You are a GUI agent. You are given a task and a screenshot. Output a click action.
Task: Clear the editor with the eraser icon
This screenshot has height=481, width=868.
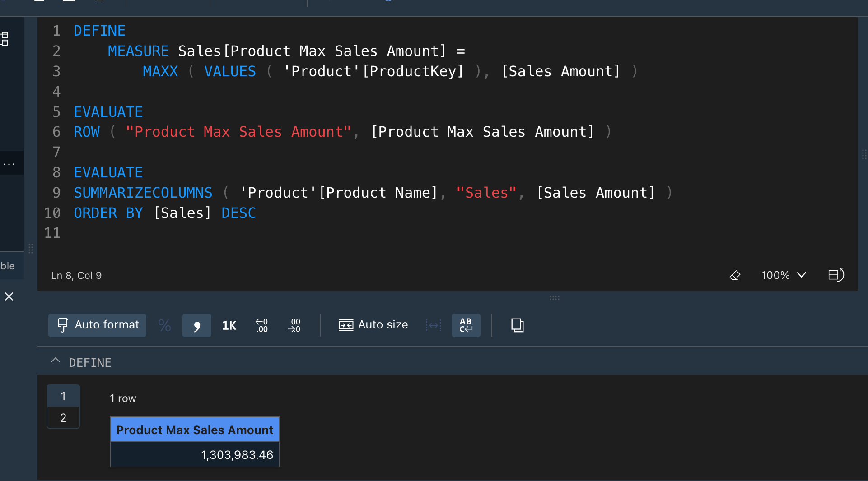pos(735,275)
